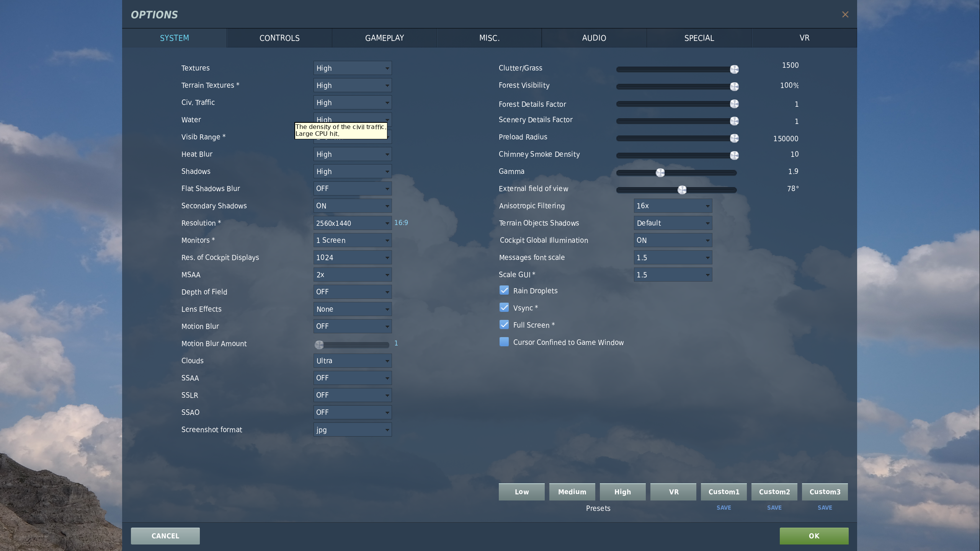
Task: Apply the High preset
Action: 622,492
